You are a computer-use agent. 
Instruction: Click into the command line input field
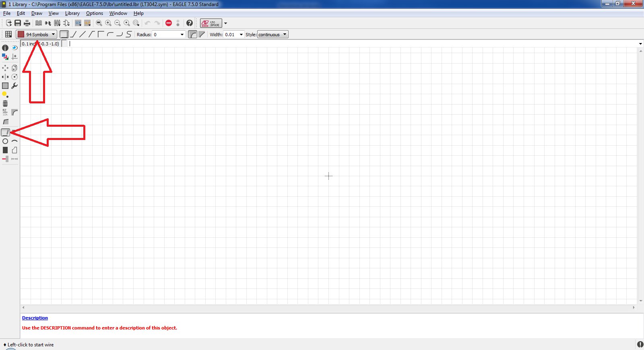(x=352, y=44)
